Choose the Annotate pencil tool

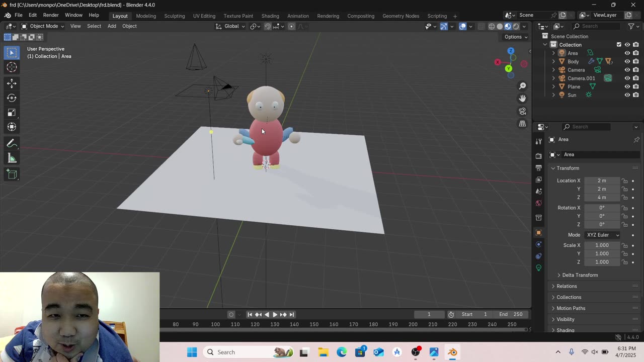(12, 144)
